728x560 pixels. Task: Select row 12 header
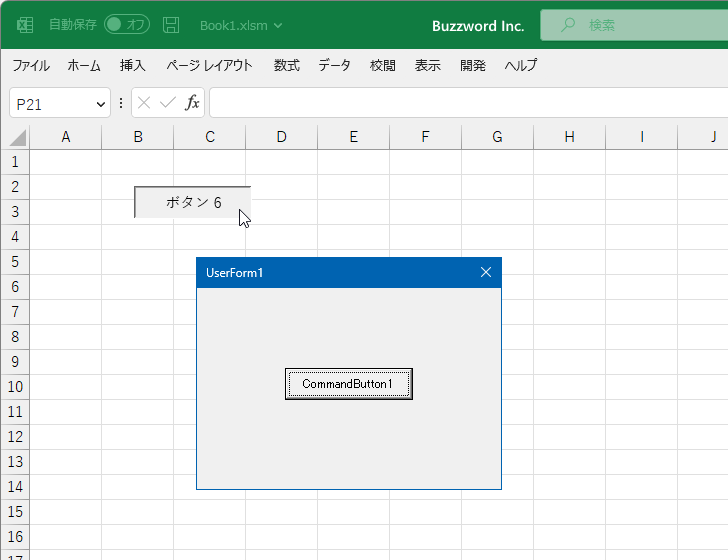[15, 436]
